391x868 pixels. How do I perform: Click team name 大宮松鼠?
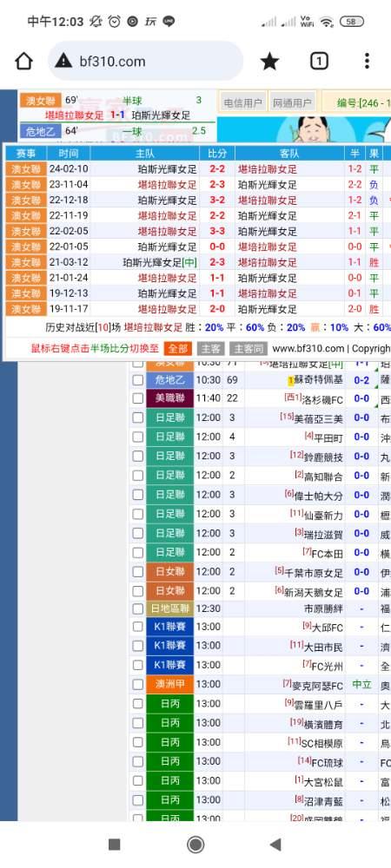pyautogui.click(x=323, y=781)
